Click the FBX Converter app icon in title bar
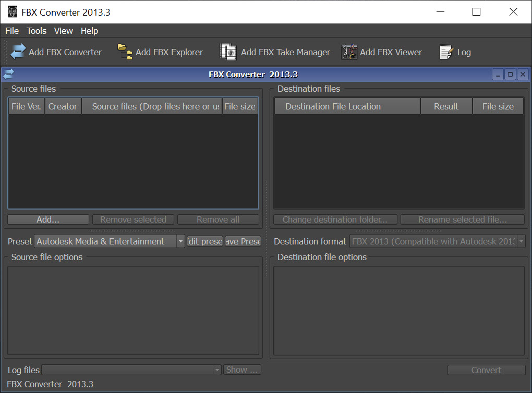 pos(13,12)
